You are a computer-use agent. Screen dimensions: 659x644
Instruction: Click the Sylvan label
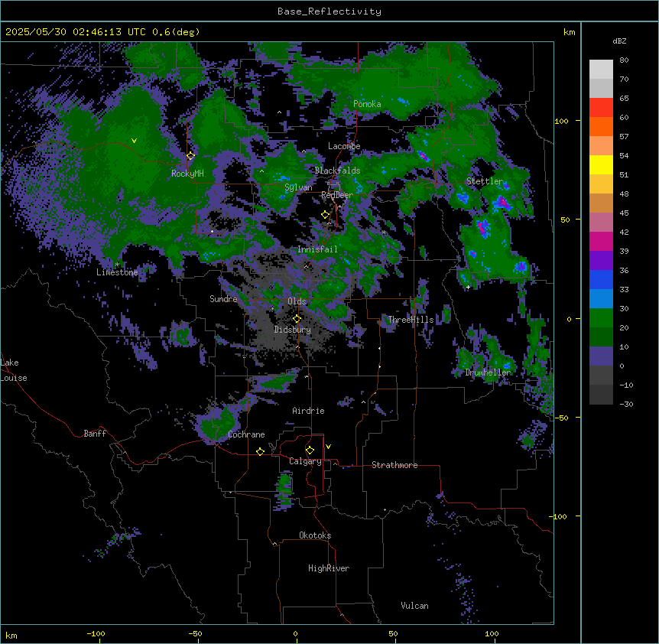point(298,187)
